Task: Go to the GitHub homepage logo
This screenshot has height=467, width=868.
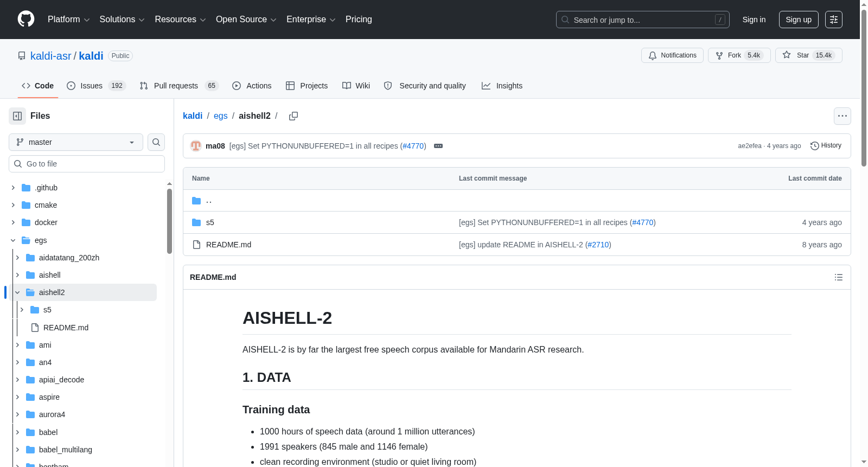Action: click(x=26, y=20)
